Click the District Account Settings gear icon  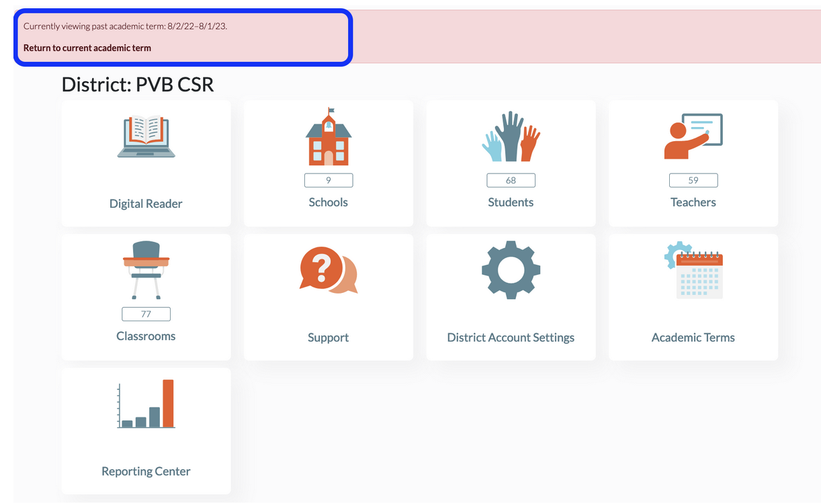(x=511, y=270)
